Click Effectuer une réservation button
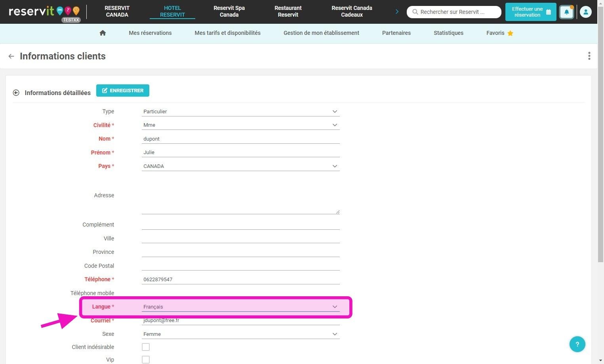The width and height of the screenshot is (604, 364). [531, 12]
